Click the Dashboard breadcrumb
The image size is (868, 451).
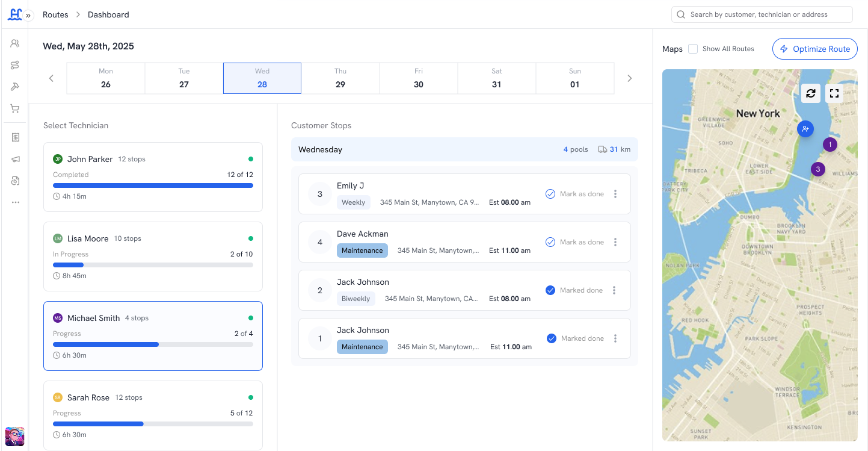pos(108,14)
